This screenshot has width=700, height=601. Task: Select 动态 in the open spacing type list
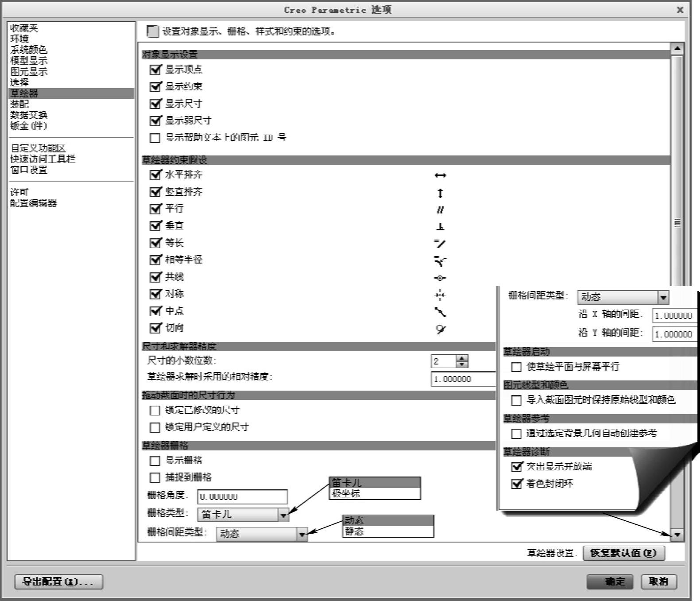click(x=388, y=520)
